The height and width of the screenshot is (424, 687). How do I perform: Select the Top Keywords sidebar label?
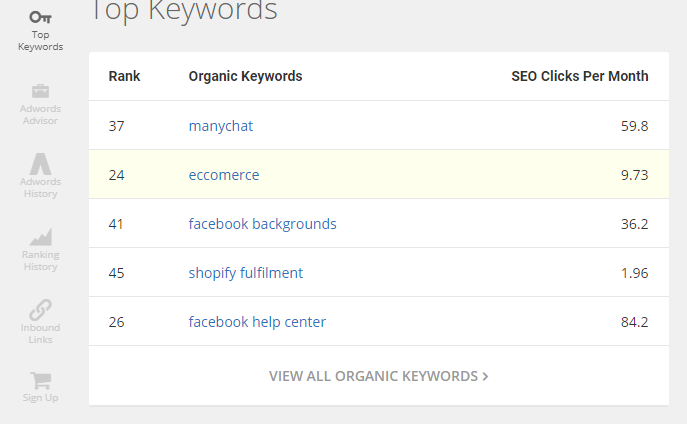coord(40,41)
